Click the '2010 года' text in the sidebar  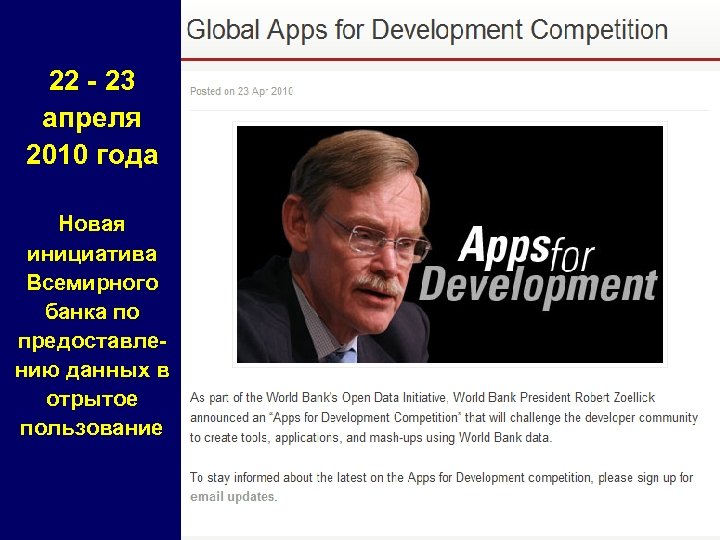point(92,154)
